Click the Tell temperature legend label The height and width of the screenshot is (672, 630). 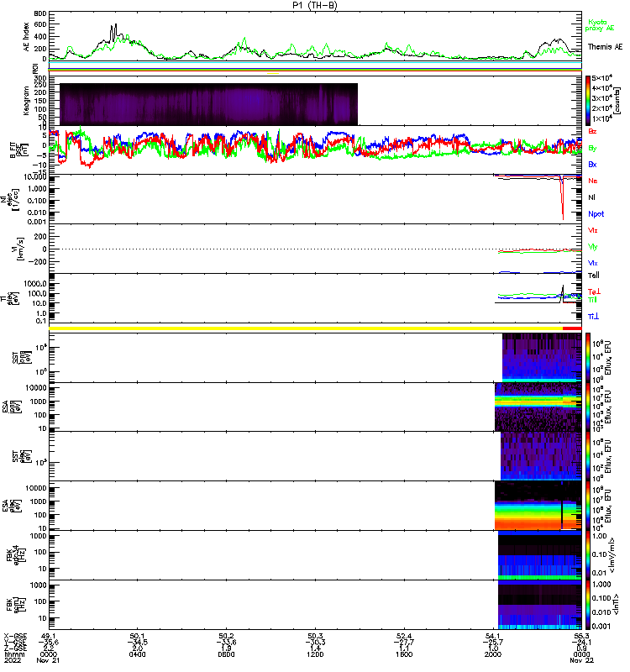click(593, 276)
